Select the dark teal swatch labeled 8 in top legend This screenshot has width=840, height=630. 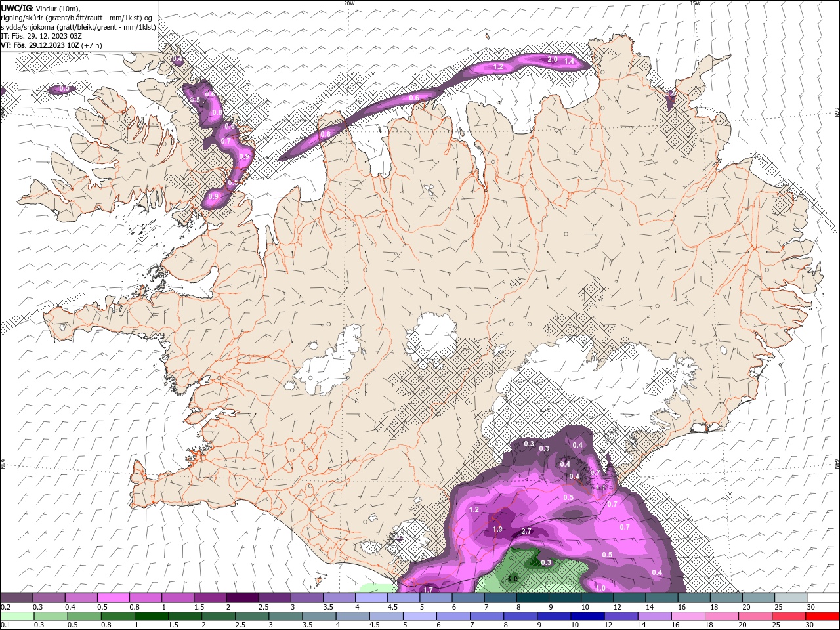(x=532, y=598)
